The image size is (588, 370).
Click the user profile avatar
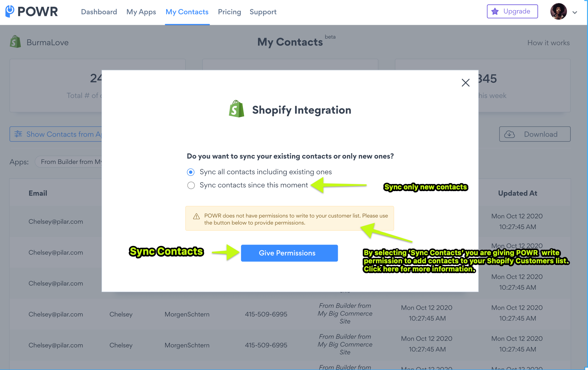(558, 12)
